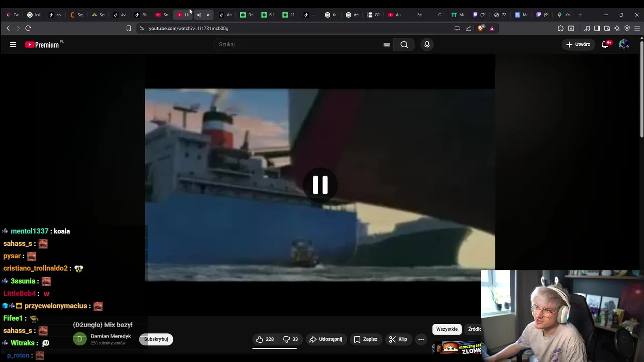Switch to the first Tw tab

[x=12, y=15]
